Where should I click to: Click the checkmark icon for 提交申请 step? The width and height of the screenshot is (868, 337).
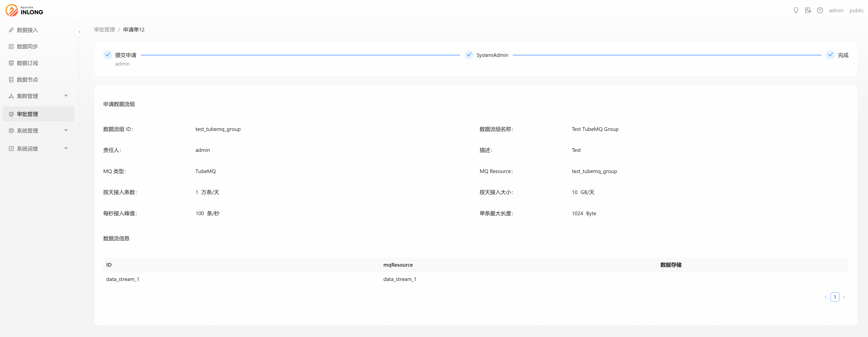pyautogui.click(x=108, y=55)
